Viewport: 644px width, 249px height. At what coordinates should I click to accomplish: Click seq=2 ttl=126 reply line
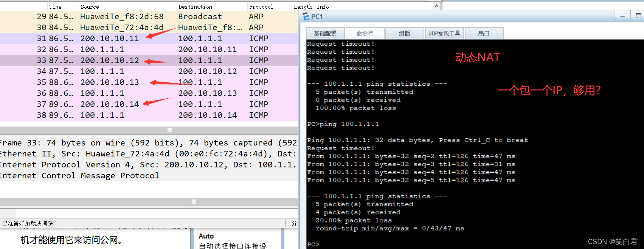(411, 156)
